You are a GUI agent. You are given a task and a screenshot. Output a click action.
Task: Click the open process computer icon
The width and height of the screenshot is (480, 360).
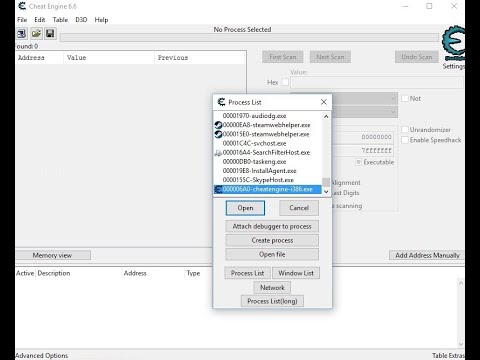(x=22, y=33)
